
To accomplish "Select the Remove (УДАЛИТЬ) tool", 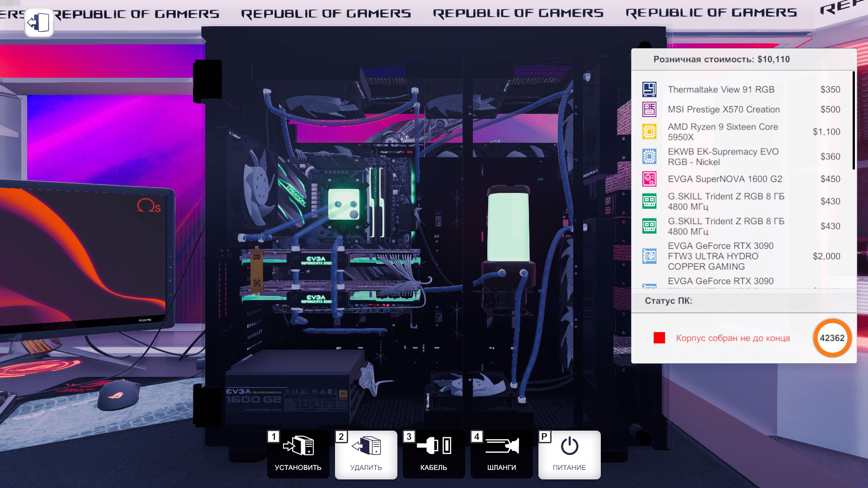I will [366, 454].
